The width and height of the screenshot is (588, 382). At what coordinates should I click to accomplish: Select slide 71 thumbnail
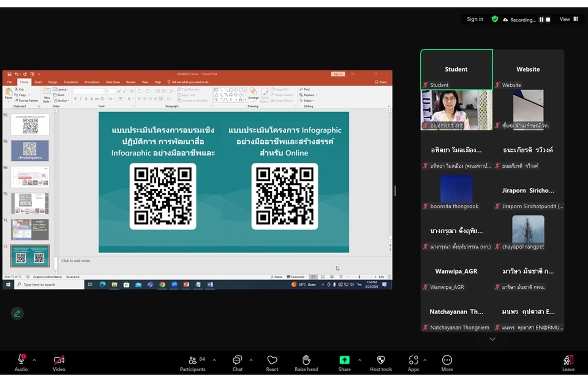point(30,229)
